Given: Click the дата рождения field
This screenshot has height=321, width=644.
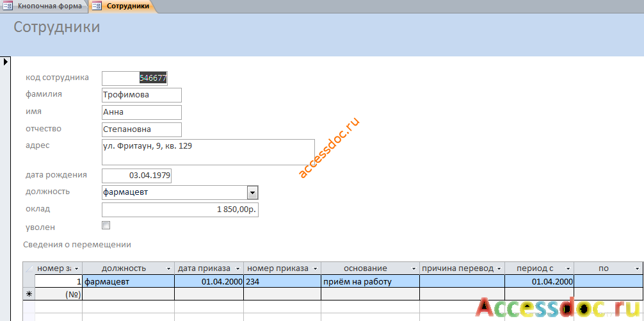Looking at the screenshot, I should [137, 176].
